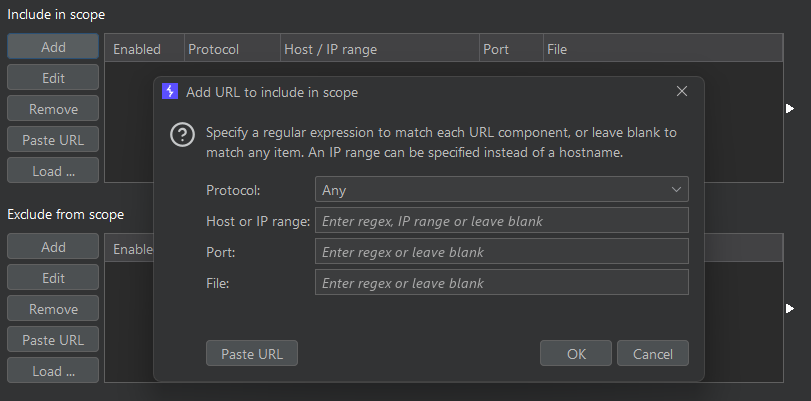Click Add button under Exclude from scope
The height and width of the screenshot is (401, 811).
(x=53, y=246)
